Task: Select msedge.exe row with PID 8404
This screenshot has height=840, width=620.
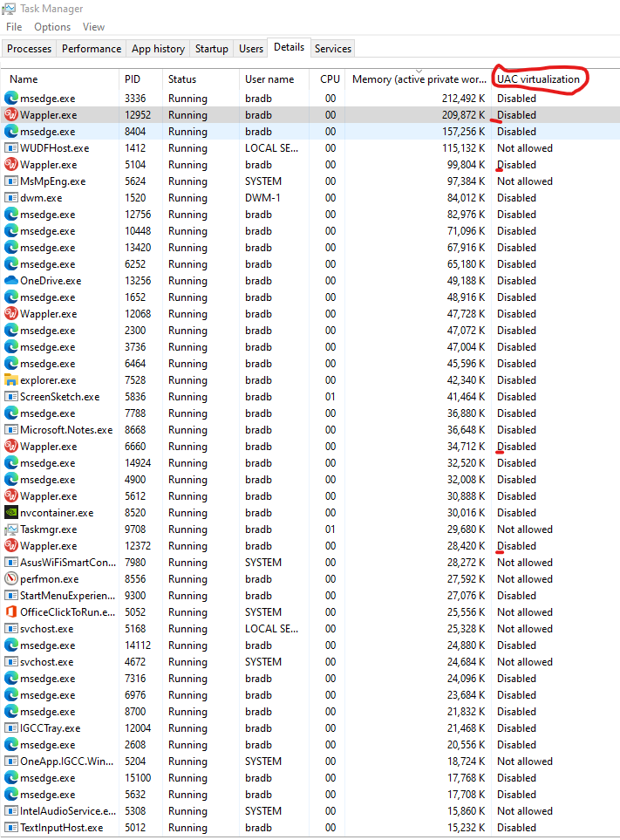Action: [310, 131]
